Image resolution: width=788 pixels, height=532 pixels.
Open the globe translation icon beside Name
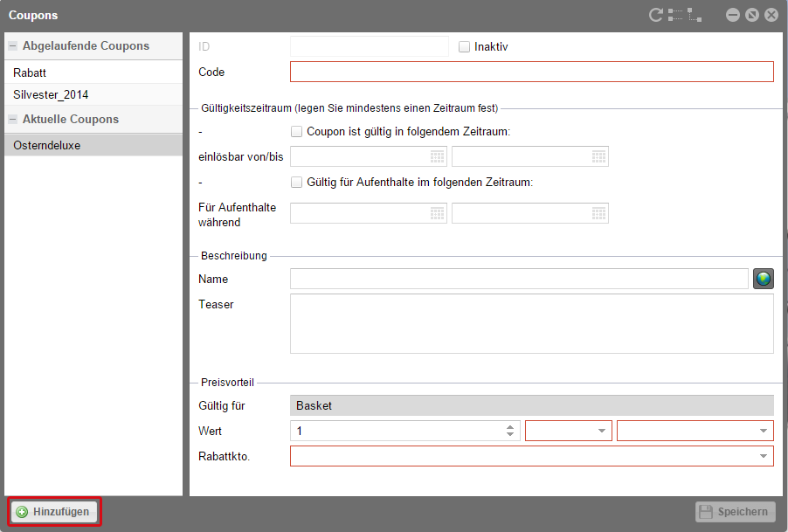tap(764, 279)
